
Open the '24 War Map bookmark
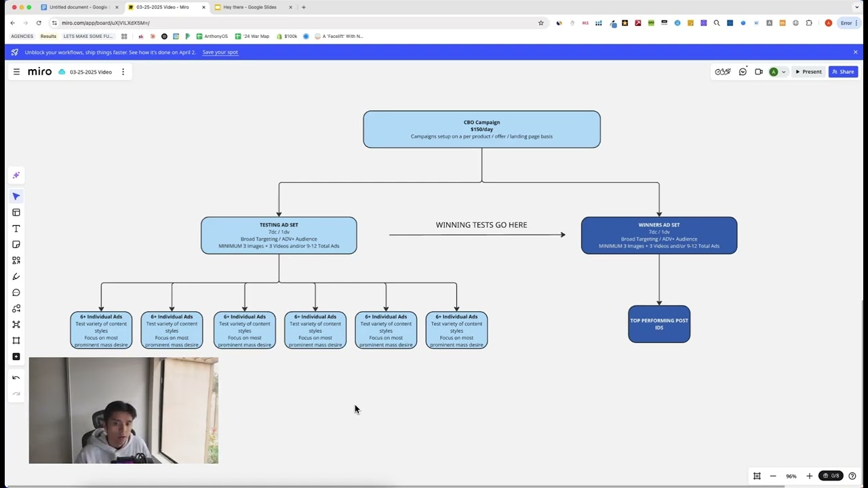(252, 36)
